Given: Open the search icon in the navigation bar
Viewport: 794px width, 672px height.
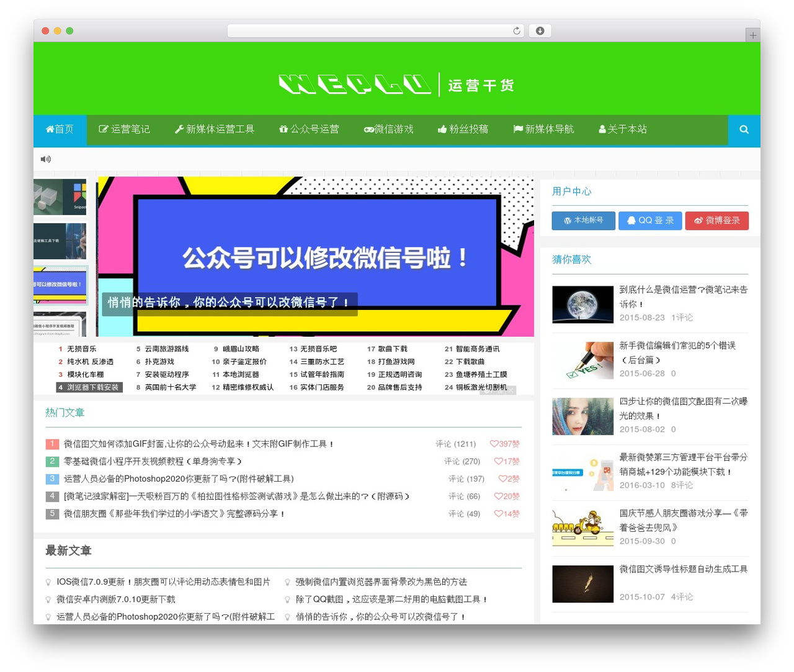Looking at the screenshot, I should tap(744, 130).
